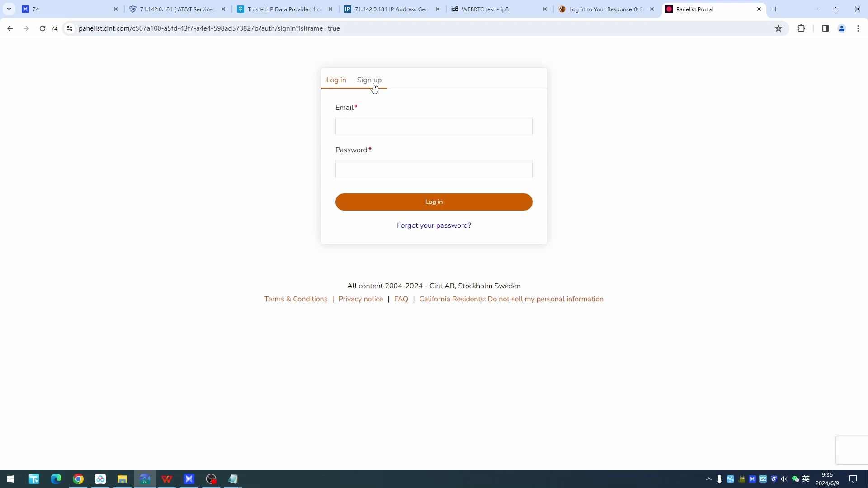Open Forgot your password link

(434, 225)
